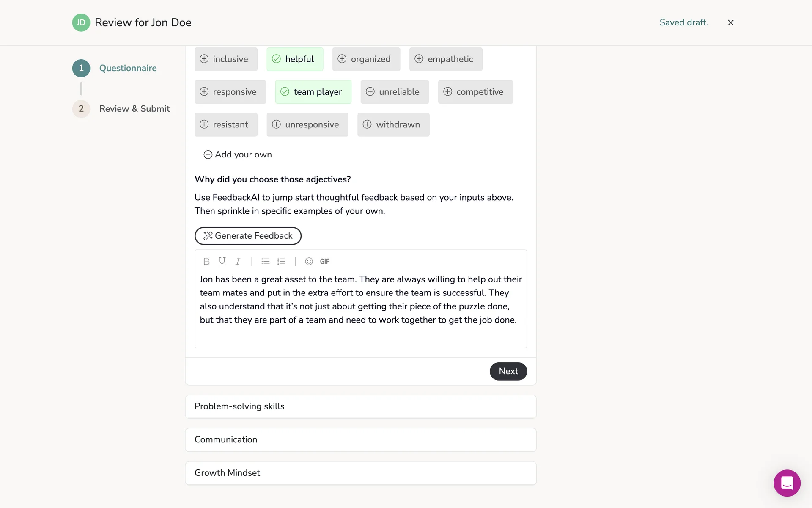Screen dimensions: 812x508
Task: Insert a bulleted list
Action: pos(266,262)
